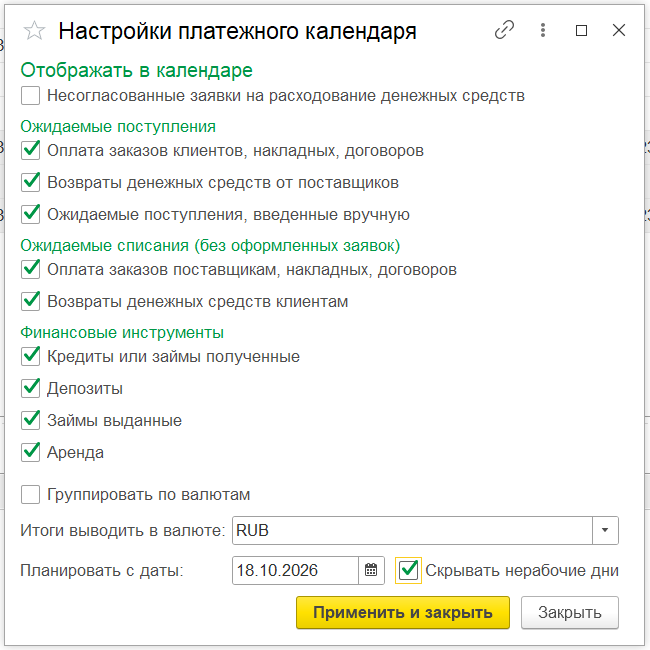
Task: Disable Кредиты или займы полученные option
Action: [x=30, y=357]
